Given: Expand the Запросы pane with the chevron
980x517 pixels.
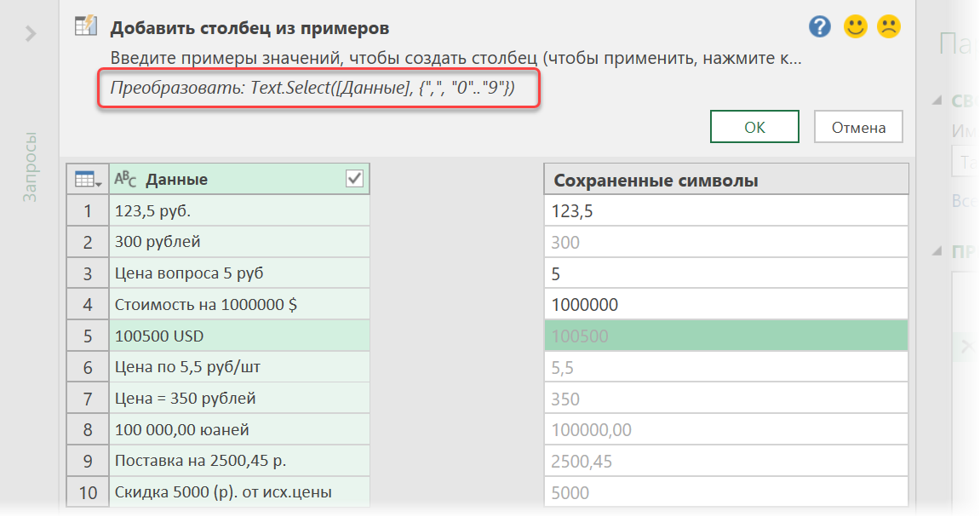Looking at the screenshot, I should point(30,33).
